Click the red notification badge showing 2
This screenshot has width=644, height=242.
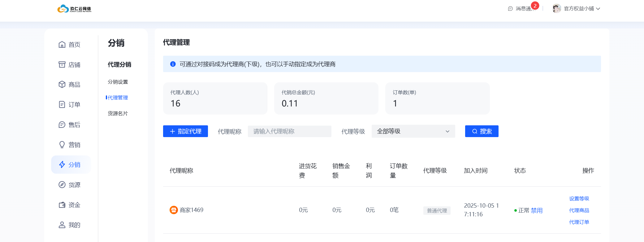point(535,6)
